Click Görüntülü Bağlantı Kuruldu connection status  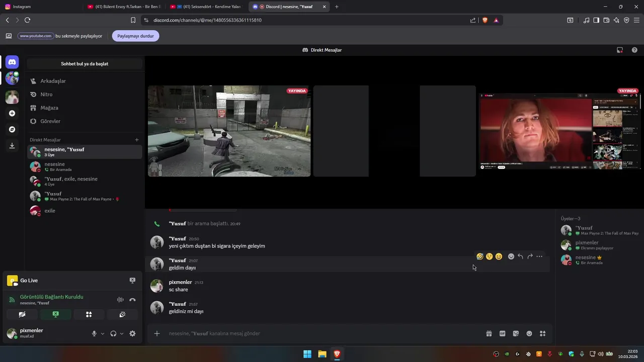pyautogui.click(x=51, y=297)
